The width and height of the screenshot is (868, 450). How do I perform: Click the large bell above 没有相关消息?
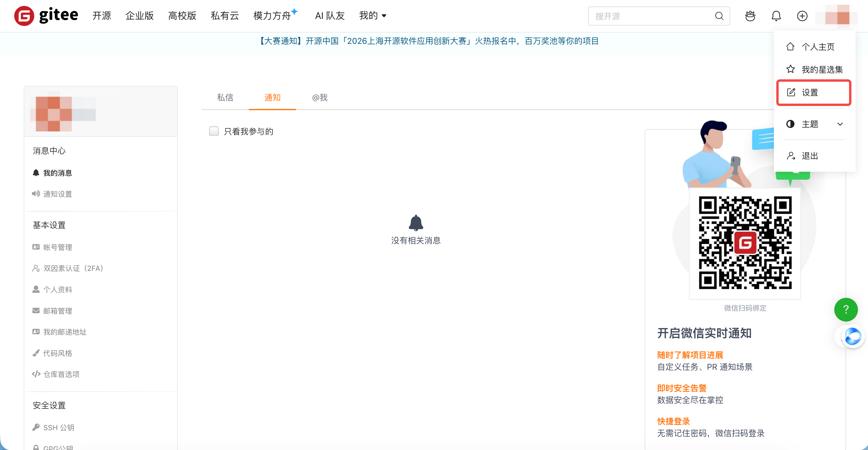pyautogui.click(x=416, y=223)
